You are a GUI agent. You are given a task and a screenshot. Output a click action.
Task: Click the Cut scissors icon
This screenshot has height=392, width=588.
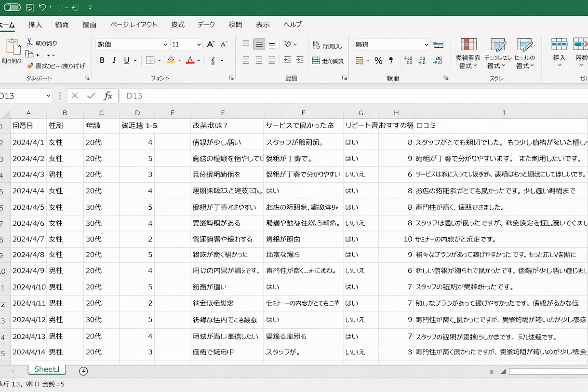pos(30,43)
